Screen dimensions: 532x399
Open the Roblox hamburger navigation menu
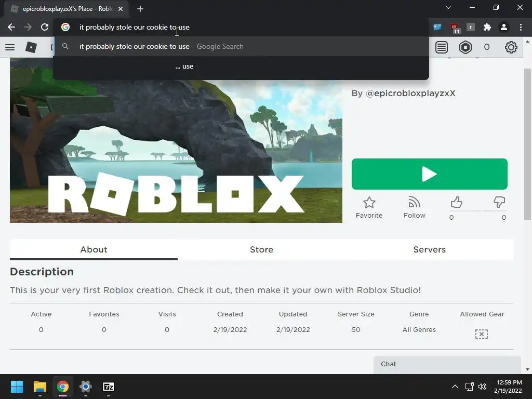coord(10,47)
